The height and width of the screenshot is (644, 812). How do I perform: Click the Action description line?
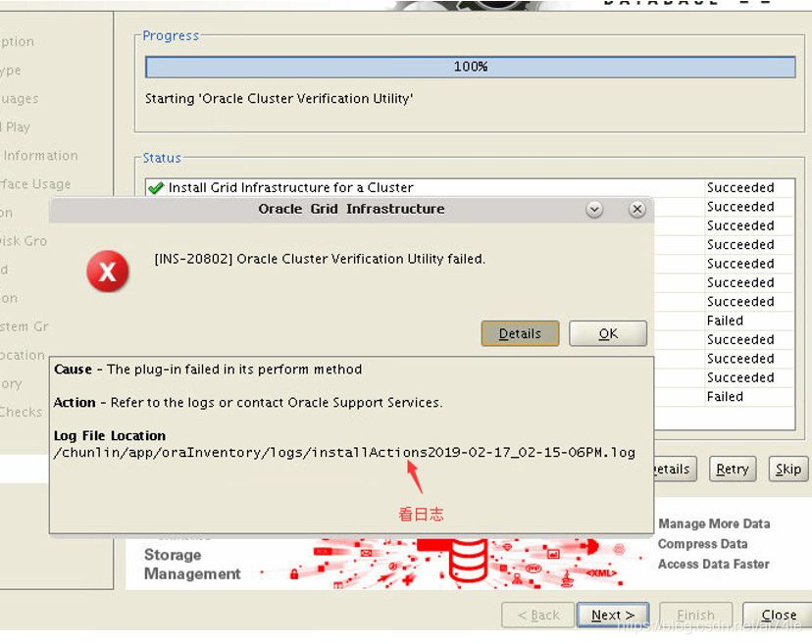pos(248,402)
